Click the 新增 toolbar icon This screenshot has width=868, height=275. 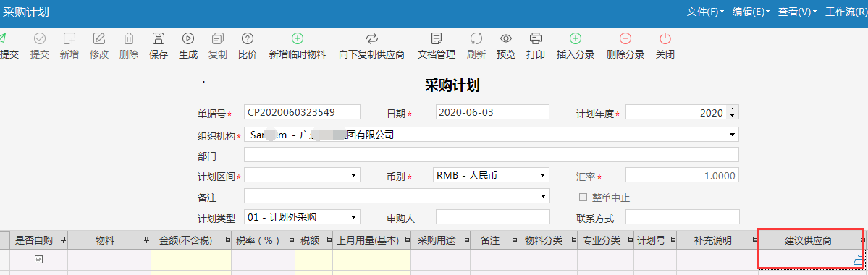point(69,39)
